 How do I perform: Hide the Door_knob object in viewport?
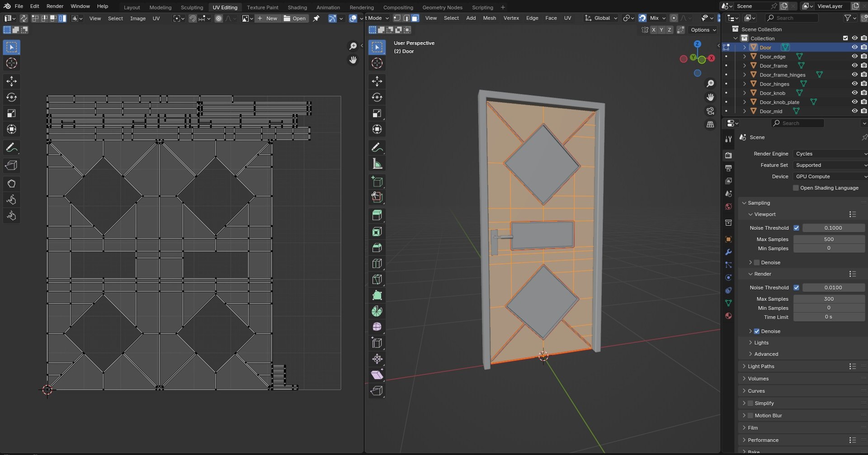tap(854, 93)
